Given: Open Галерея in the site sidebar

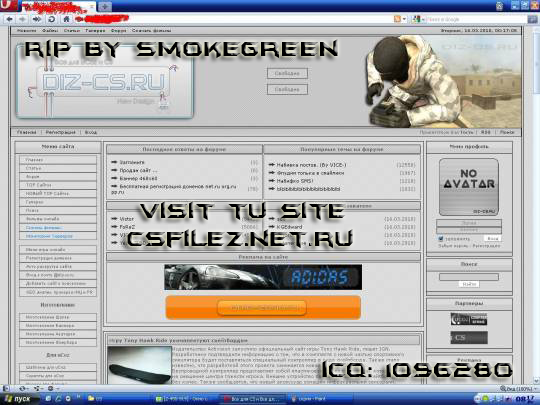Looking at the screenshot, I should click(58, 202).
